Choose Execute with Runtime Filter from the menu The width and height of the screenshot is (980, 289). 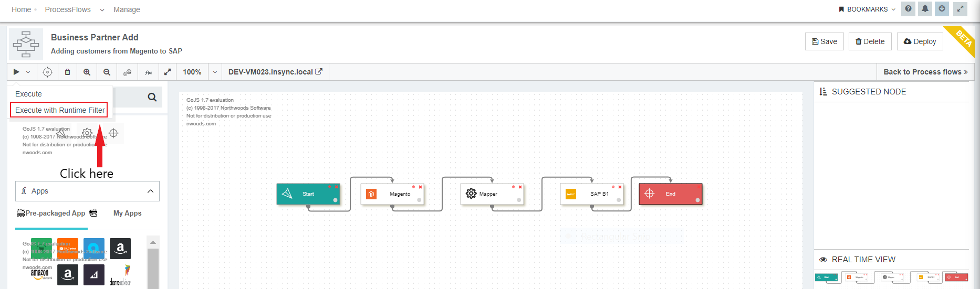[59, 110]
